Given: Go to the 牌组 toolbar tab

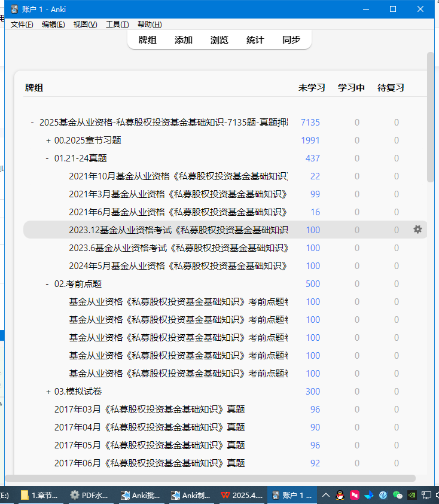Looking at the screenshot, I should [147, 40].
